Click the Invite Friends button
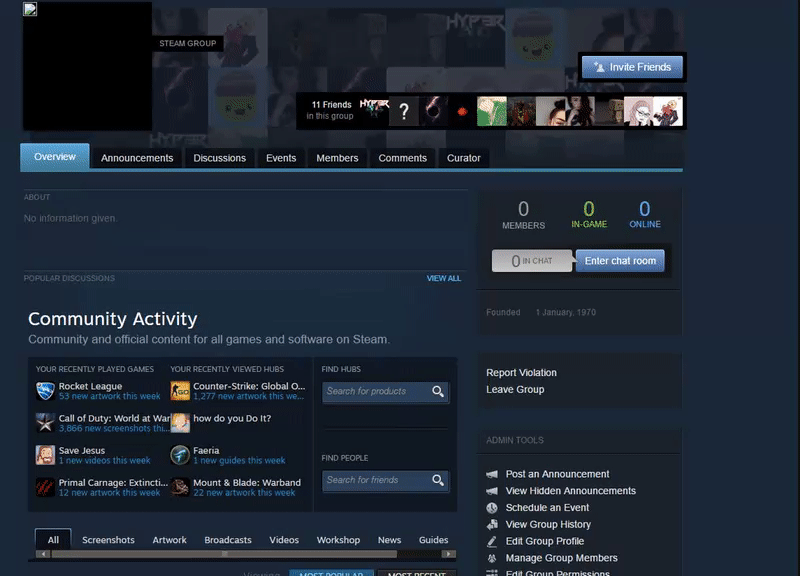This screenshot has width=800, height=576. [x=633, y=67]
